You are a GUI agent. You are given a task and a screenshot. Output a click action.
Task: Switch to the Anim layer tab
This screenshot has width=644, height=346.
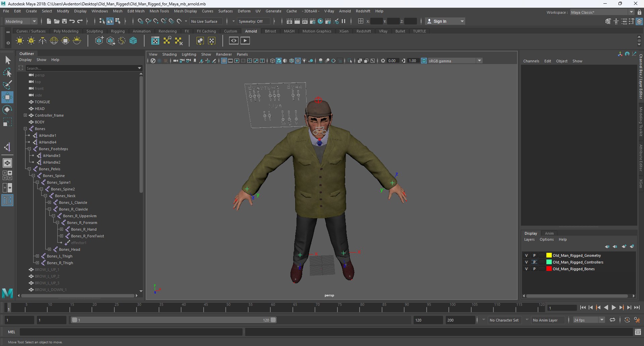(x=549, y=233)
